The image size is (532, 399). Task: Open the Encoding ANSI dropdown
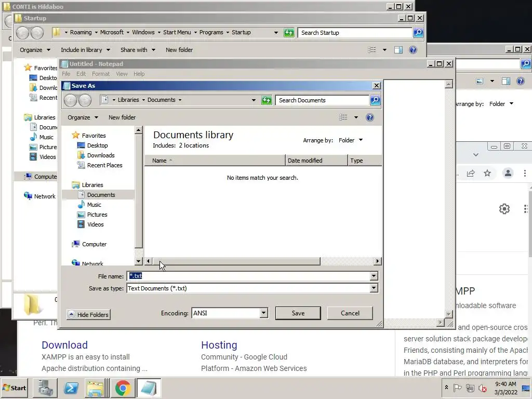pos(263,313)
